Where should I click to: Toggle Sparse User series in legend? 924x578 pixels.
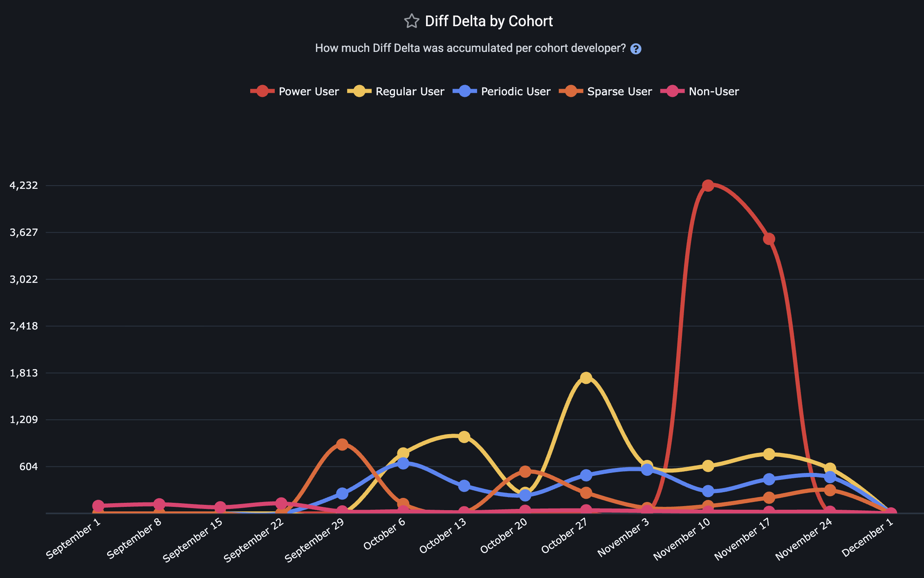(x=606, y=91)
